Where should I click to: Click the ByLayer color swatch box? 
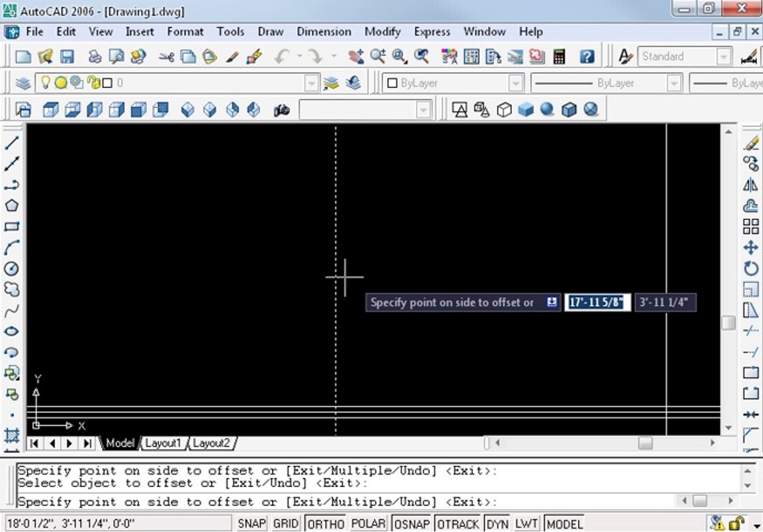392,83
